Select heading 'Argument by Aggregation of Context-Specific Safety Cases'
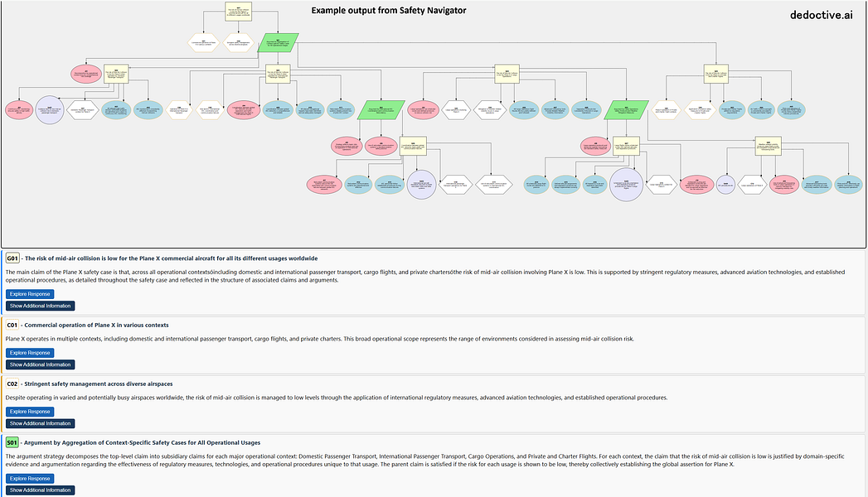 click(x=143, y=443)
